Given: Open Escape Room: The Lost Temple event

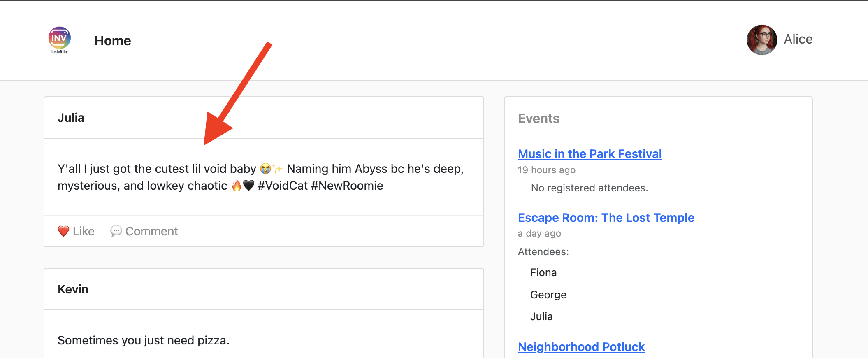Looking at the screenshot, I should point(606,218).
